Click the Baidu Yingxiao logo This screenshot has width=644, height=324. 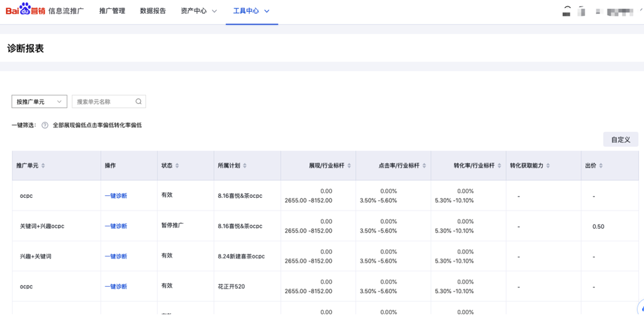pos(26,11)
